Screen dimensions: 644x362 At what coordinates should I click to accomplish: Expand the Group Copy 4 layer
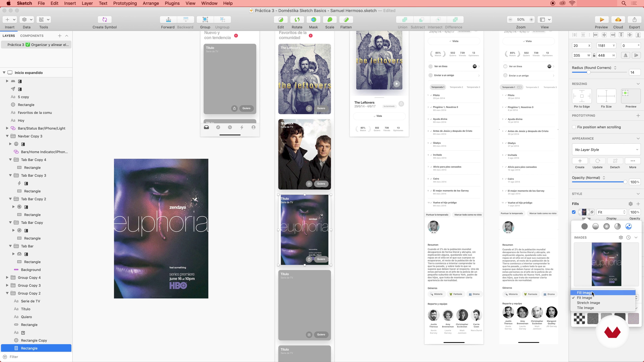point(7,278)
